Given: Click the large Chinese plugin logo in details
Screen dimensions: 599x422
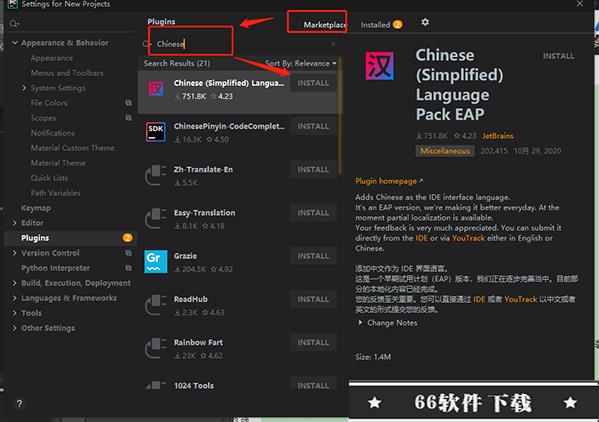Looking at the screenshot, I should [x=379, y=66].
